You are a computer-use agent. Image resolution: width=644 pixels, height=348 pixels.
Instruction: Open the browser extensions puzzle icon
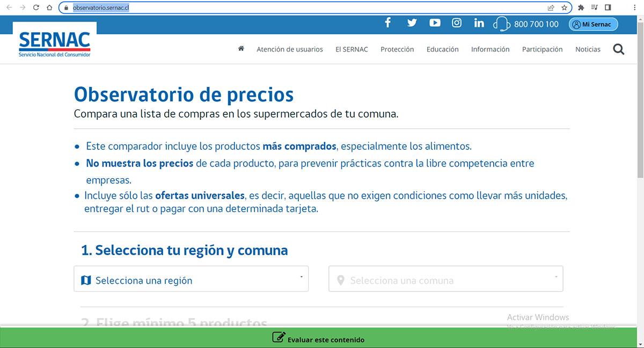[x=581, y=8]
